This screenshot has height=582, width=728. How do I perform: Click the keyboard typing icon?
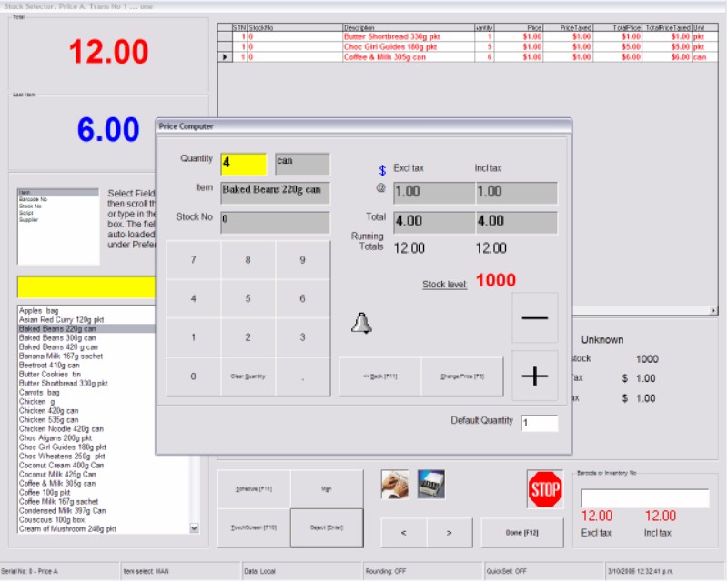[x=394, y=486]
